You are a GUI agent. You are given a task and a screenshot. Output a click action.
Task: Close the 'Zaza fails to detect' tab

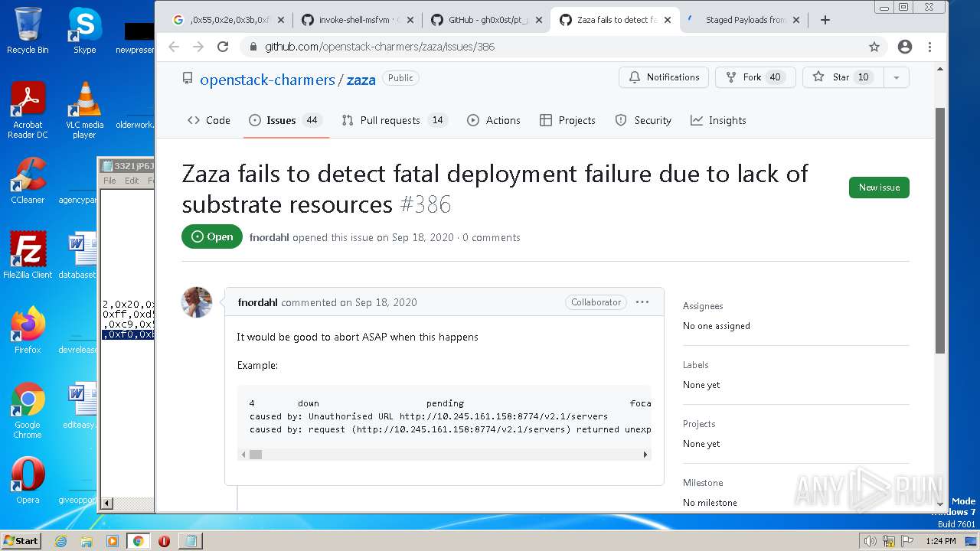[x=668, y=20]
